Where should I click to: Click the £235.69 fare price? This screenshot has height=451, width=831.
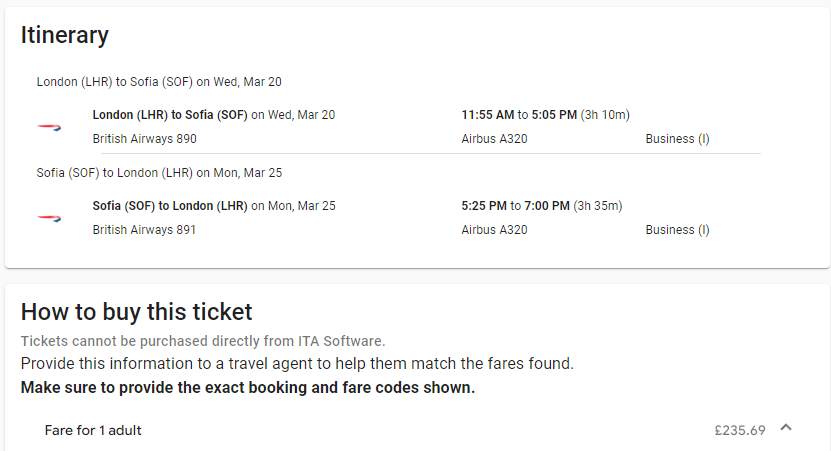coord(740,430)
